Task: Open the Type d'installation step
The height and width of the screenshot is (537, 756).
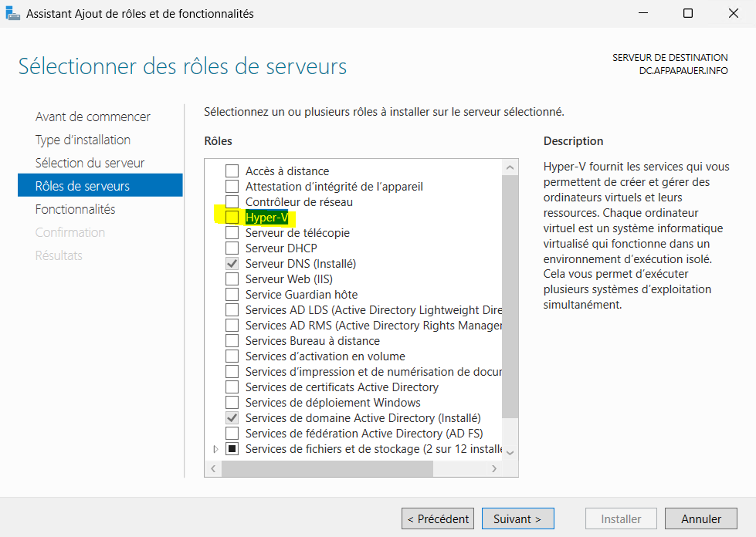Action: [83, 140]
